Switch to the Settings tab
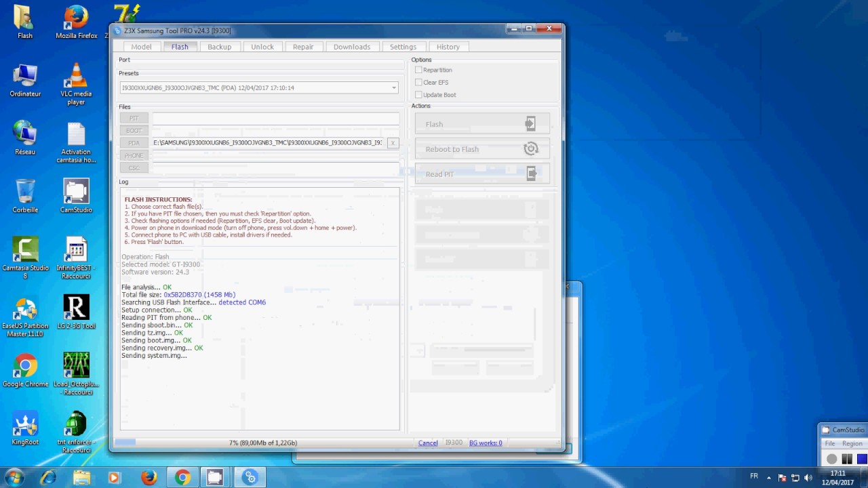Image resolution: width=868 pixels, height=488 pixels. tap(403, 47)
